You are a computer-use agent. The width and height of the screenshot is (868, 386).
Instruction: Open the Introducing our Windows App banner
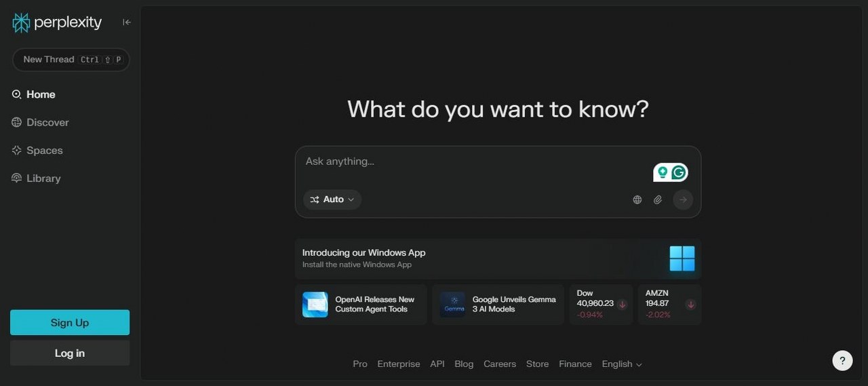pyautogui.click(x=498, y=258)
